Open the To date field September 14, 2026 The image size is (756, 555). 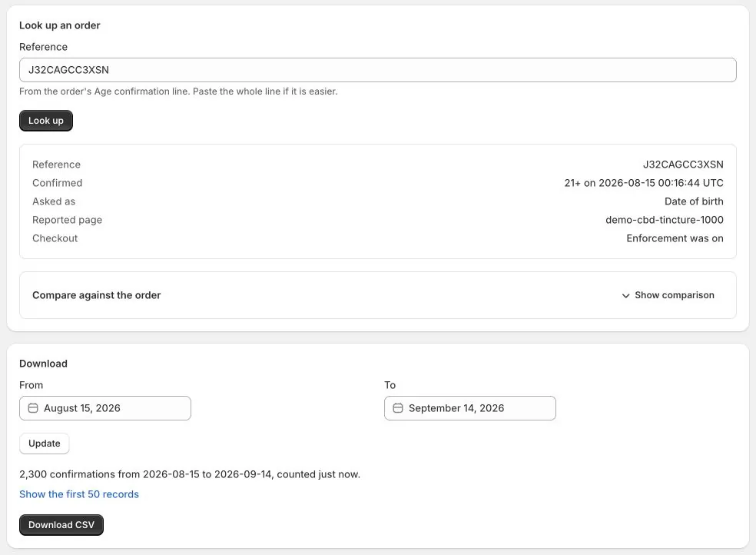[470, 408]
